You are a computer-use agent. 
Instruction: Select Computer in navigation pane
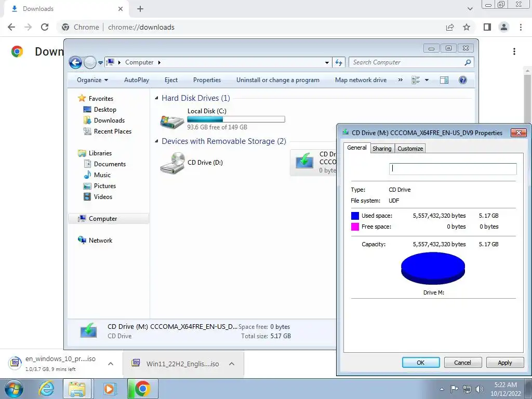pos(109,219)
